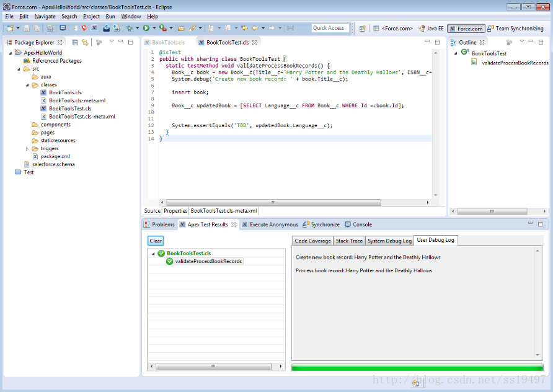553x392 pixels.
Task: Switch to the Properties editor page
Action: click(175, 211)
